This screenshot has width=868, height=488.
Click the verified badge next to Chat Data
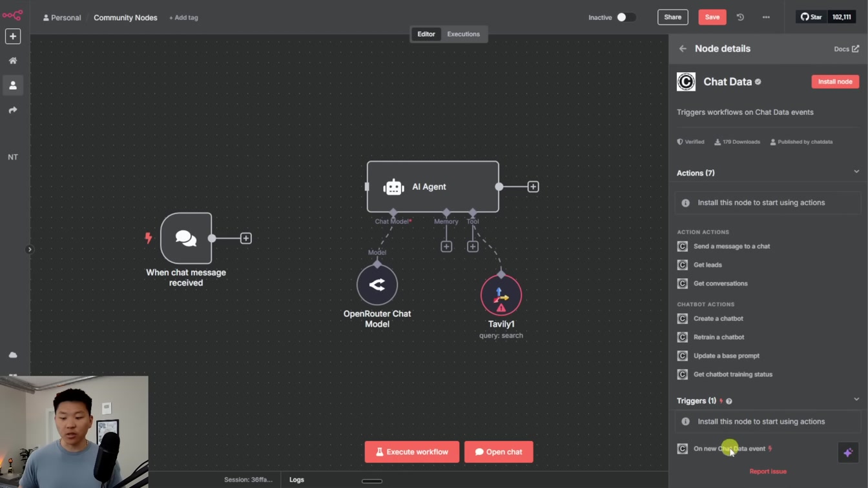[758, 82]
